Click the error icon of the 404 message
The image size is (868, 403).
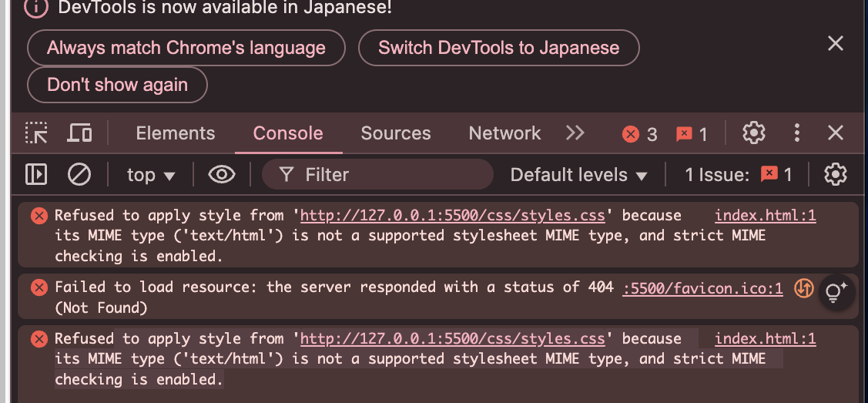click(39, 287)
